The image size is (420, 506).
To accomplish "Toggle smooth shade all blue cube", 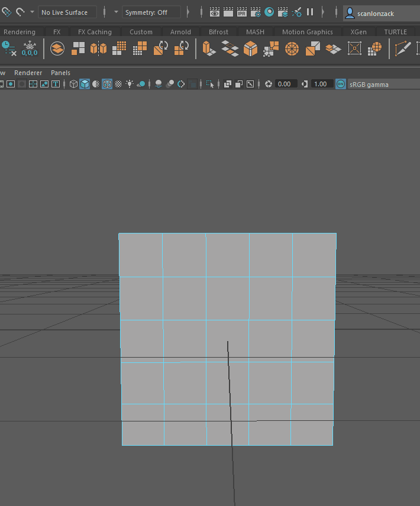I will (85, 84).
